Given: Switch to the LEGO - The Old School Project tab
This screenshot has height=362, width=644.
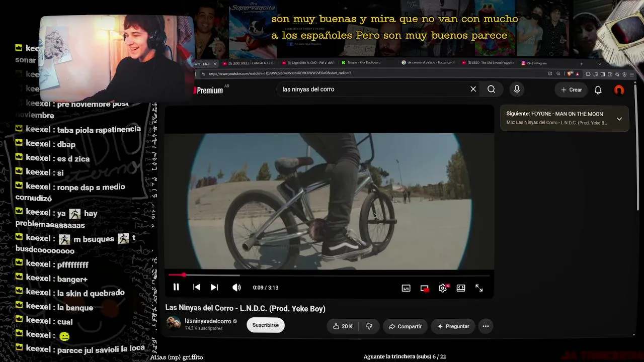Looking at the screenshot, I should [x=488, y=63].
